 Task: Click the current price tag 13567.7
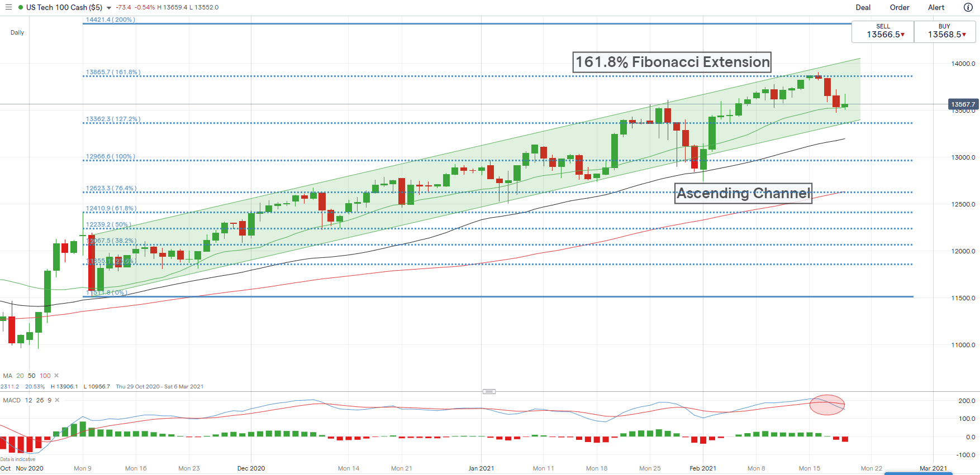pos(963,104)
